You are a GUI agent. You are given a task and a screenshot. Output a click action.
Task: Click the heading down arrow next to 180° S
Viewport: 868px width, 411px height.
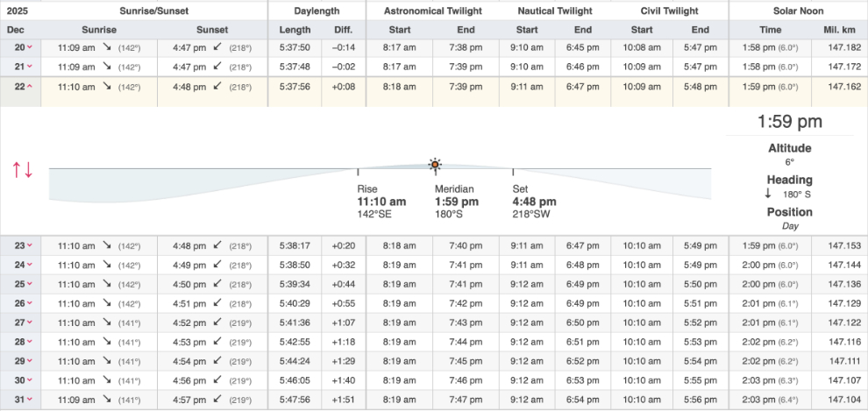pos(768,194)
